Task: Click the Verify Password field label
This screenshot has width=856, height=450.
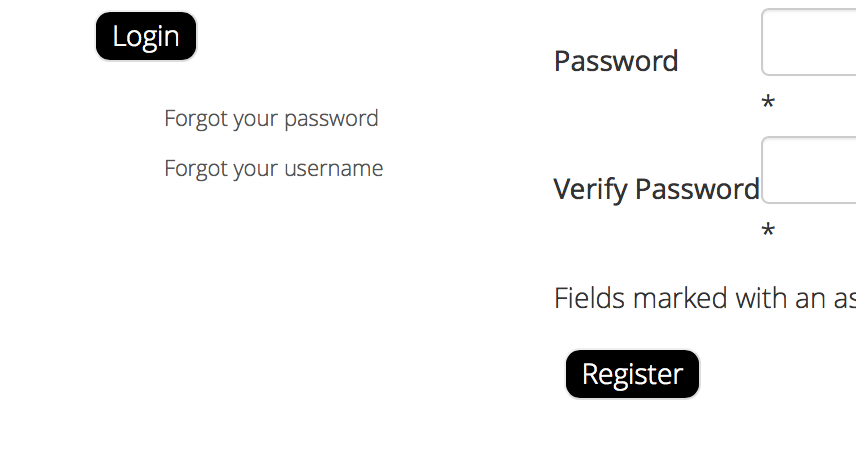Action: pyautogui.click(x=656, y=189)
